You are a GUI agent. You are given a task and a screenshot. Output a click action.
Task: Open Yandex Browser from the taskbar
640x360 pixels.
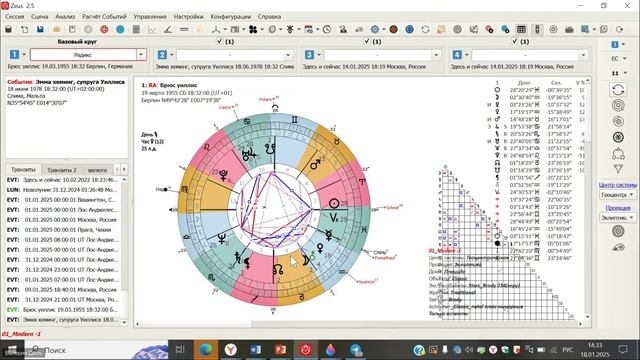click(231, 350)
